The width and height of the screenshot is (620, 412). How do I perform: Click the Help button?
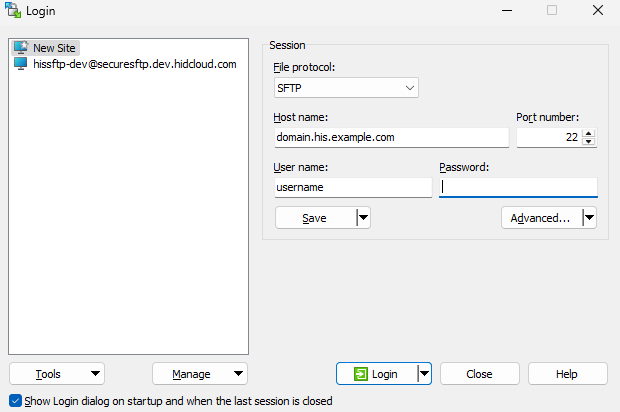point(567,374)
